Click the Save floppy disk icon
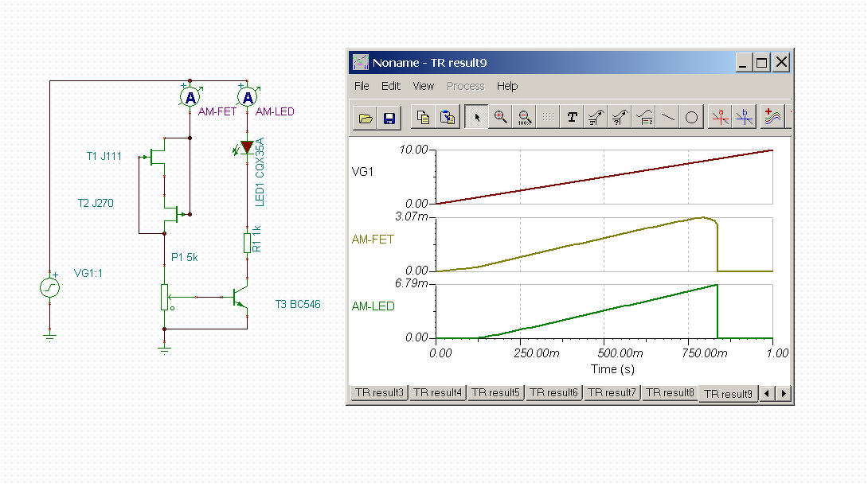 (x=389, y=118)
